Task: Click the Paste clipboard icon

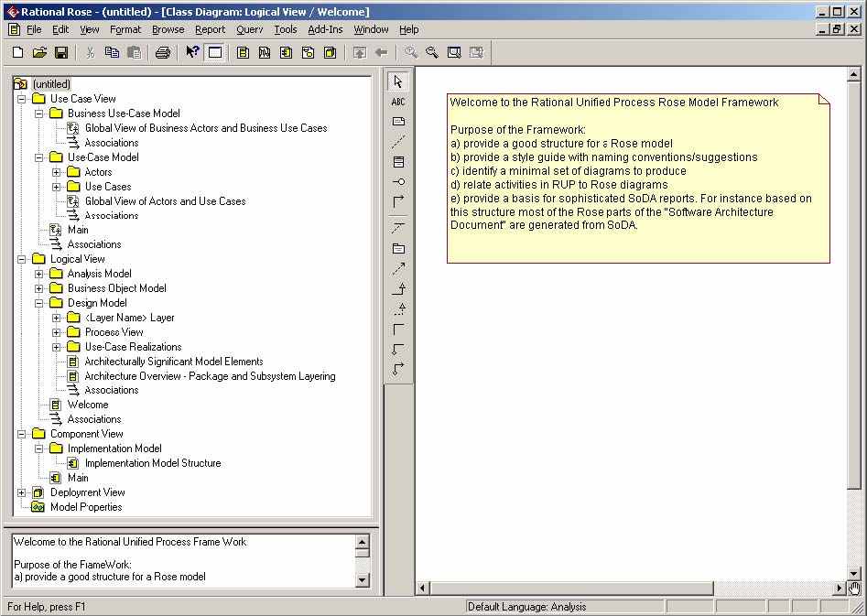Action: pyautogui.click(x=134, y=52)
